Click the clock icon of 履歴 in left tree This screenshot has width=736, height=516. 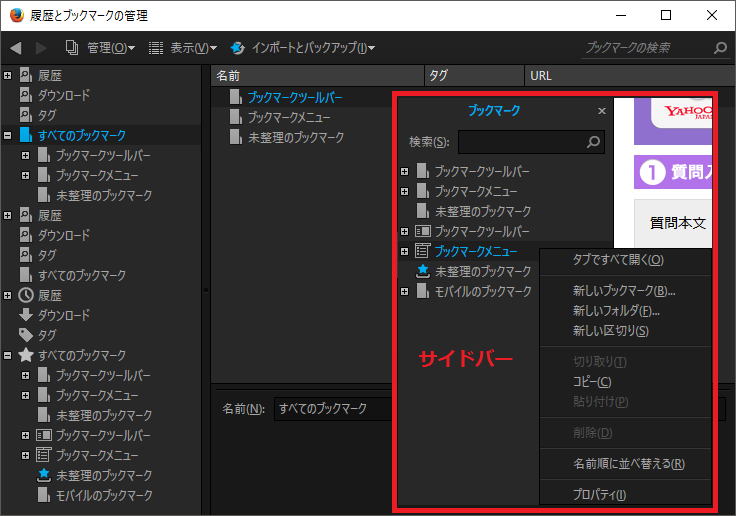click(x=26, y=295)
